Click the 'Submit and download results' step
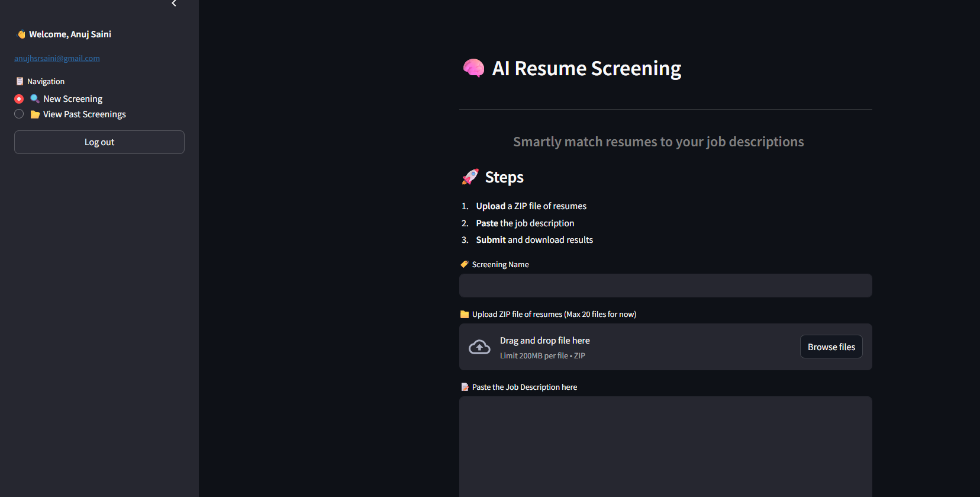Image resolution: width=980 pixels, height=497 pixels. tap(534, 240)
